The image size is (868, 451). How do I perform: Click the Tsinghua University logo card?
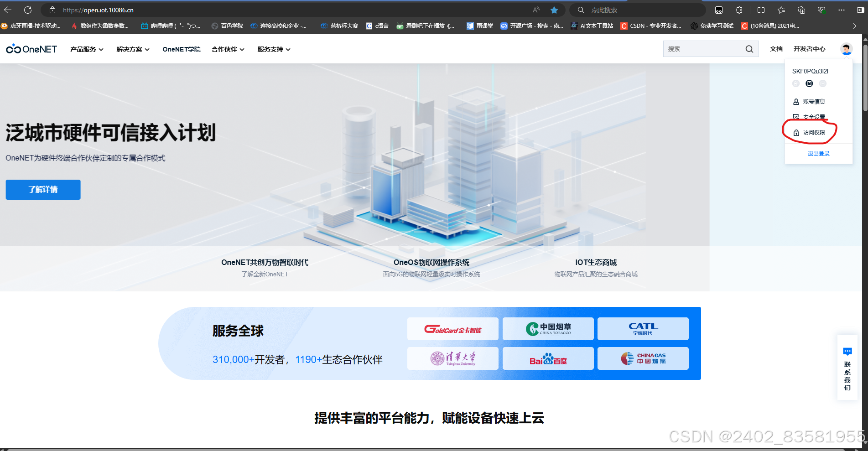(x=453, y=358)
